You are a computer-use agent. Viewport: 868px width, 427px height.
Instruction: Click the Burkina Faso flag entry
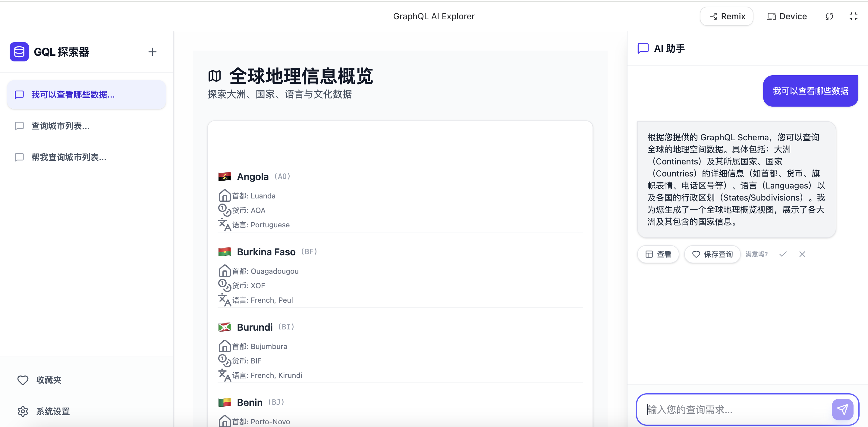point(225,252)
